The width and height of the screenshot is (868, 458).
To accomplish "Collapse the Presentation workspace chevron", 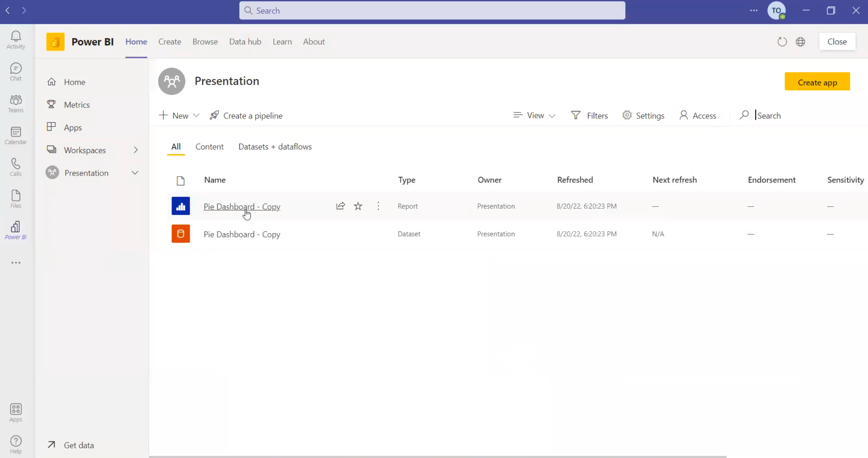I will click(135, 173).
